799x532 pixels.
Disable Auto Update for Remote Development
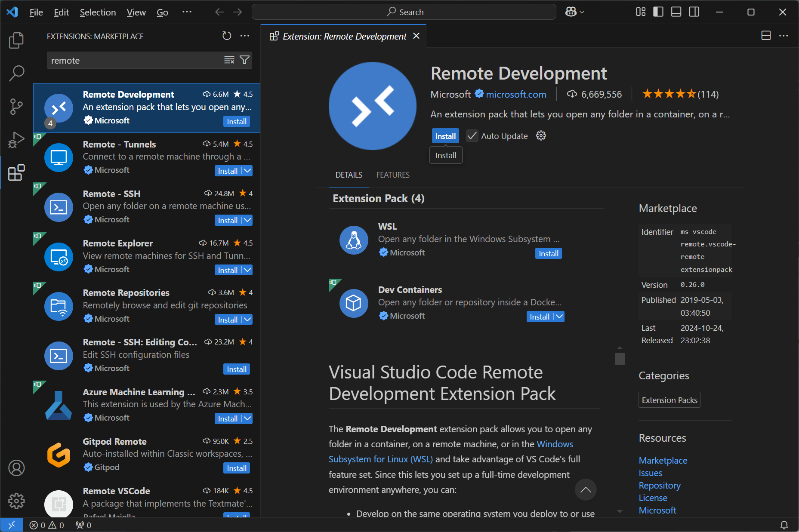(472, 135)
